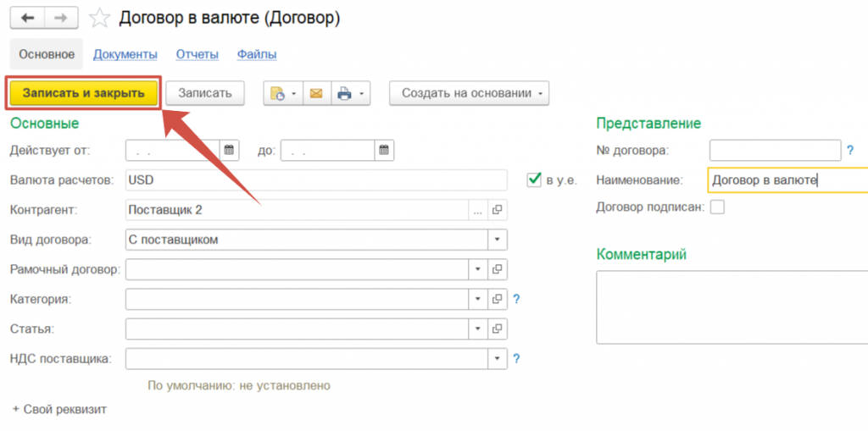Add the contract to favorites with star
This screenshot has width=868, height=431.
pyautogui.click(x=99, y=18)
